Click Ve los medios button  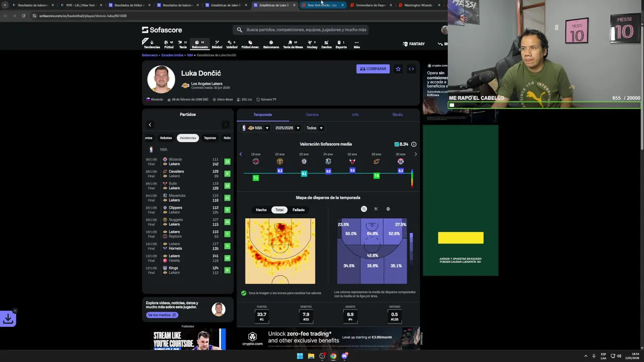(162, 315)
